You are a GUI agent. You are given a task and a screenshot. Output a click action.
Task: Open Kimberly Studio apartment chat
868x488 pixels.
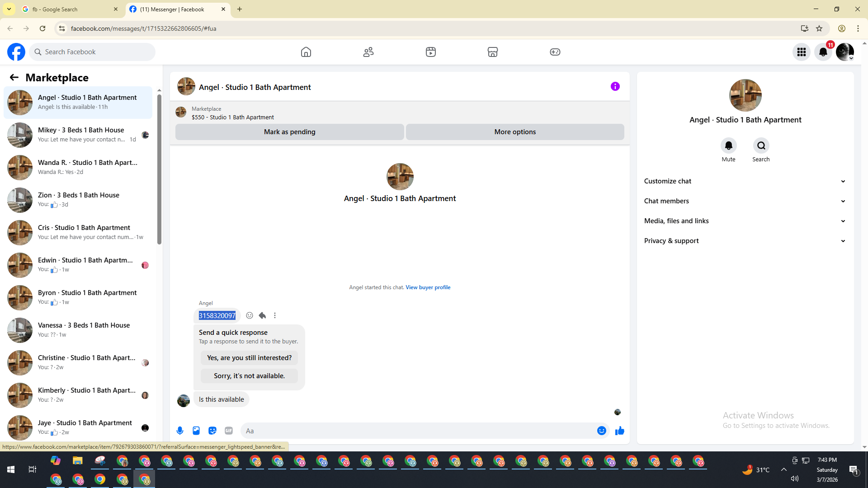click(x=78, y=395)
